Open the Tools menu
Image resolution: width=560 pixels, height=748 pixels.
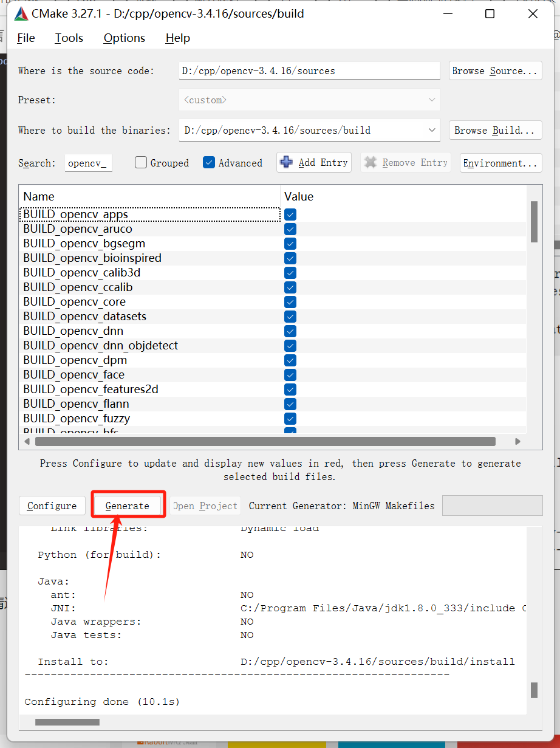pos(69,38)
